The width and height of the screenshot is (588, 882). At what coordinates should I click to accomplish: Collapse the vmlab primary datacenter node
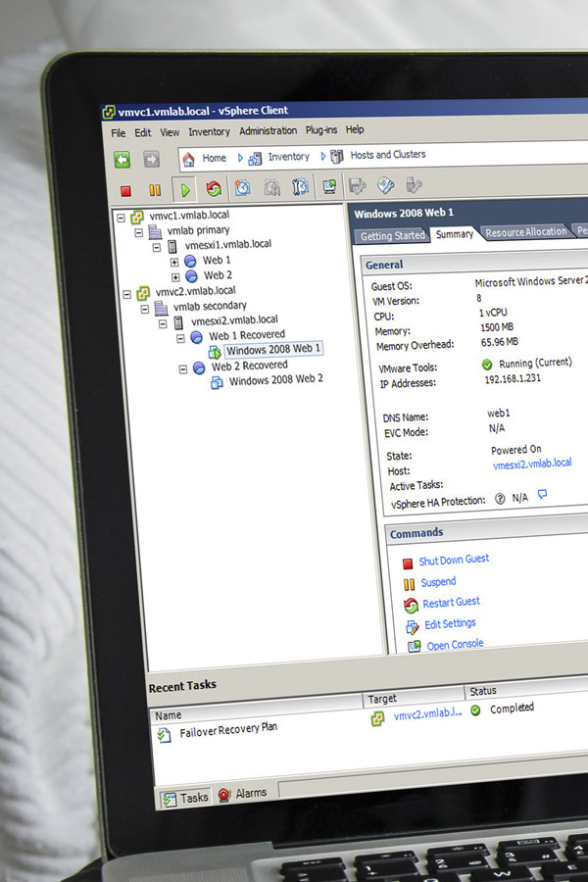(x=139, y=232)
